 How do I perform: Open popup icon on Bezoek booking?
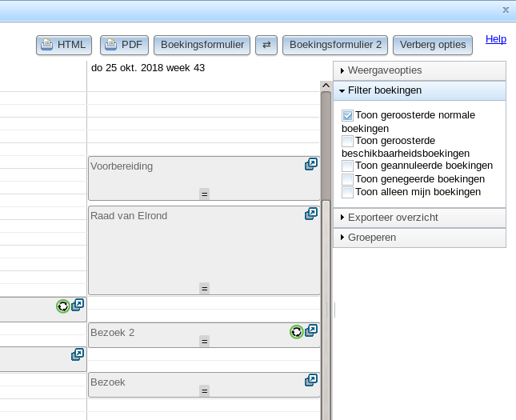(x=311, y=380)
